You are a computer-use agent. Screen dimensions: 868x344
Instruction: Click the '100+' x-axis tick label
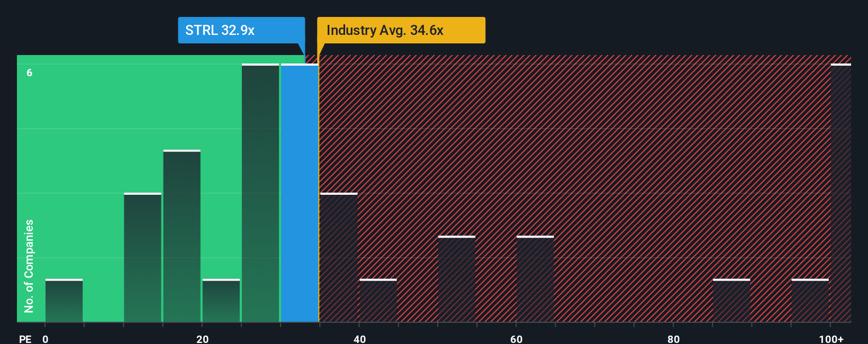(x=831, y=339)
